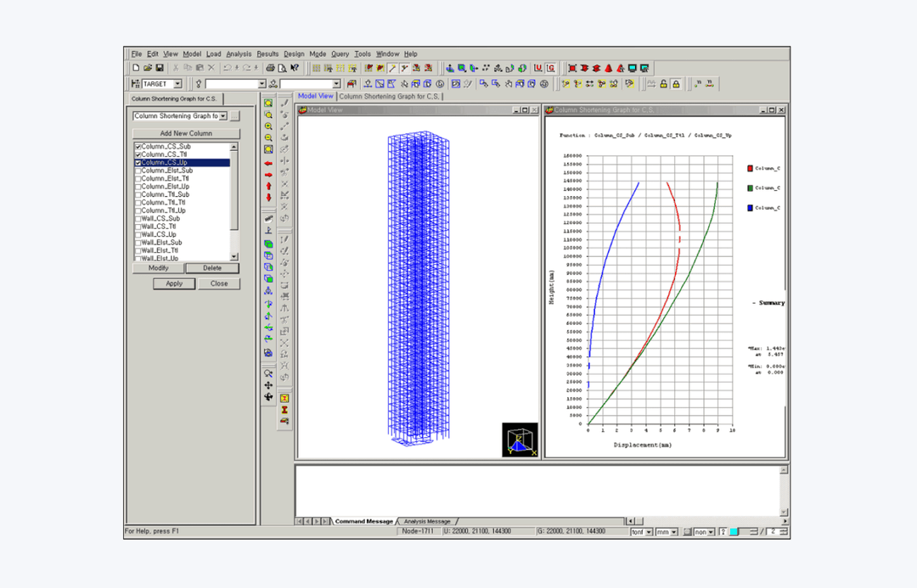The image size is (917, 588).
Task: Expand the Column Shortening Graph combo box
Action: (x=222, y=116)
